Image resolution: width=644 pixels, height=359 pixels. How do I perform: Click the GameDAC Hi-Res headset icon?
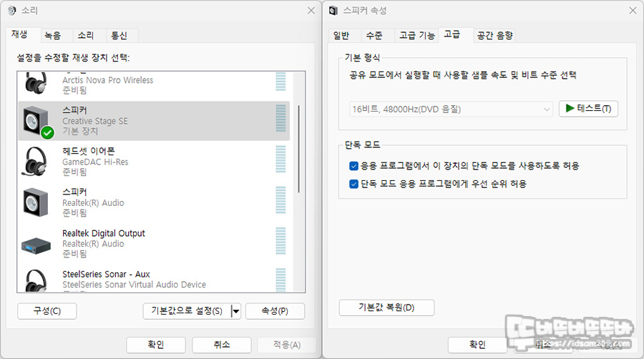pyautogui.click(x=36, y=161)
